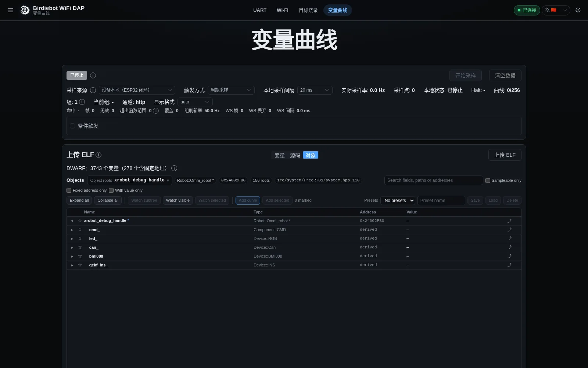Click the src/system/FreeRTOS/system.hpp:110 source chip

(318, 180)
